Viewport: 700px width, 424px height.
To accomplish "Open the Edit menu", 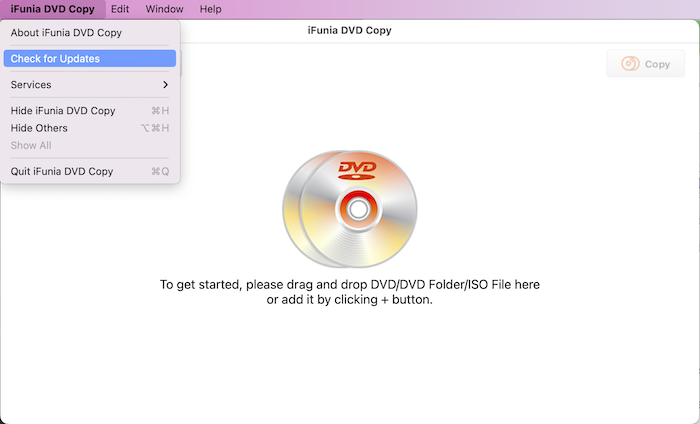I will pyautogui.click(x=120, y=9).
